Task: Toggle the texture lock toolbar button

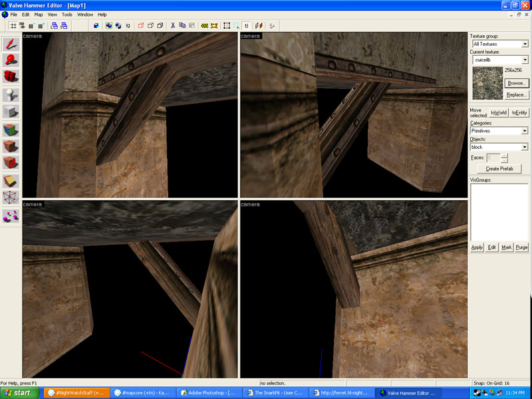Action: tap(247, 26)
